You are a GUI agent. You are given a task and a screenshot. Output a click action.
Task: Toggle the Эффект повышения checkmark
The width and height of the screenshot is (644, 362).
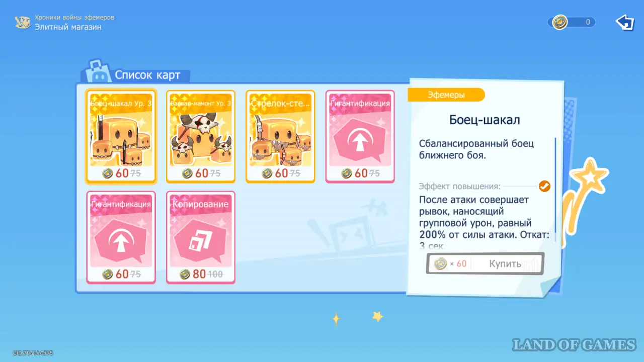click(x=544, y=187)
